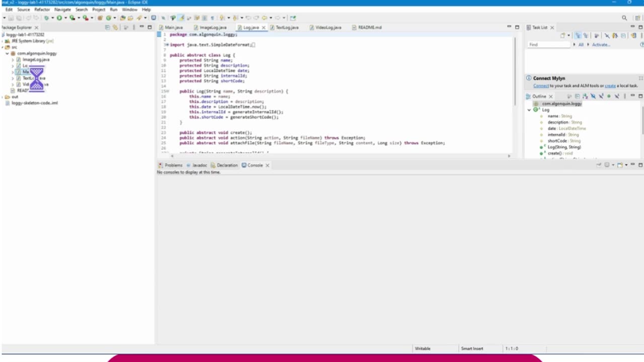644x362 pixels.
Task: Maximize the Package Explorer view
Action: pyautogui.click(x=149, y=27)
